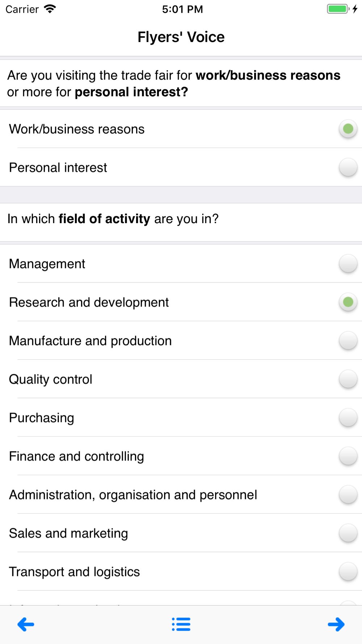The width and height of the screenshot is (362, 644).
Task: Select Personal interest radio button
Action: click(x=348, y=167)
